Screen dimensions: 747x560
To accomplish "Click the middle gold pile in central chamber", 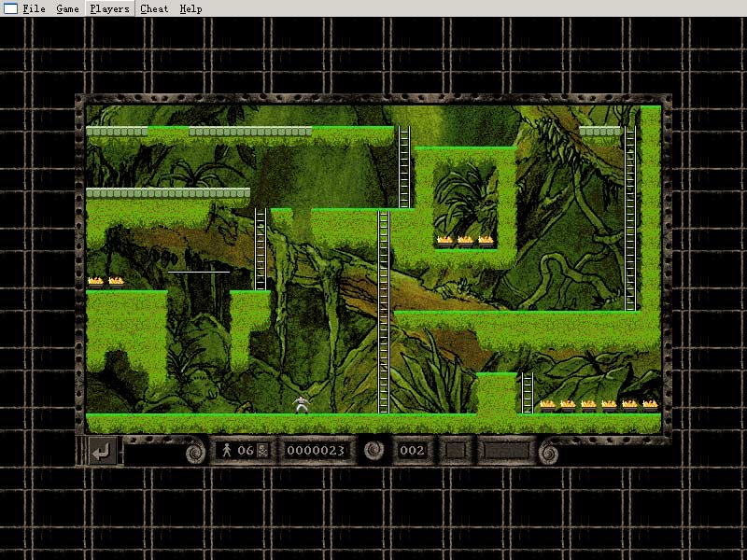I will coord(465,242).
